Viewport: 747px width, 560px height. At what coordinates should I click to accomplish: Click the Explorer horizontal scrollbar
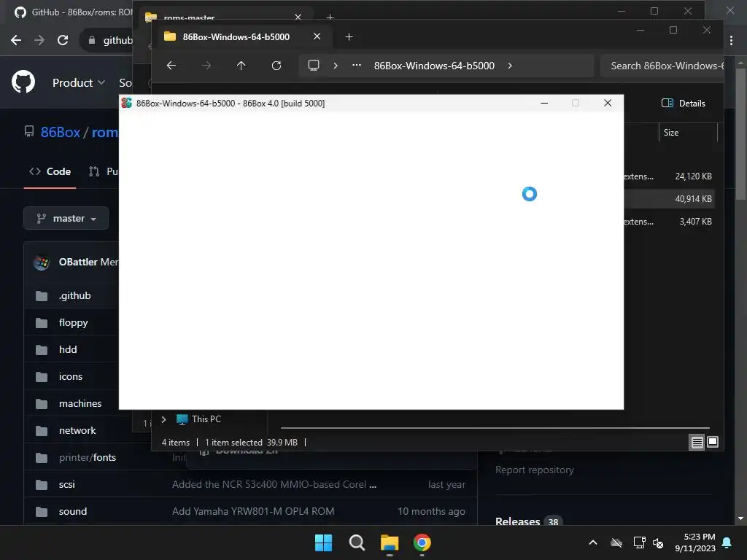495,428
